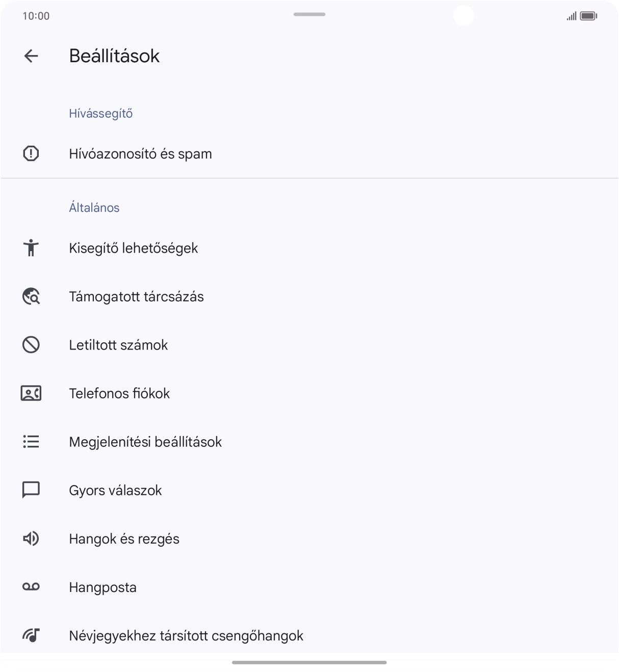Click the caller ID and spam warning icon
The image size is (619, 672).
coord(31,153)
